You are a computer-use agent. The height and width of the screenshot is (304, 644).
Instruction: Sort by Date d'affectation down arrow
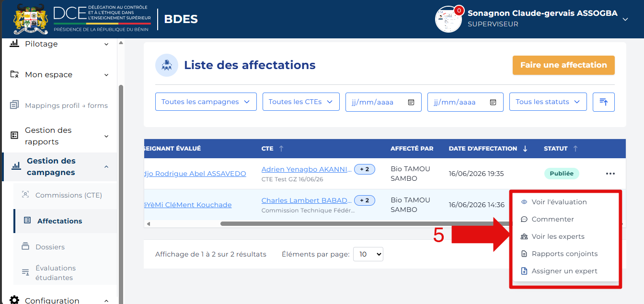tap(525, 149)
